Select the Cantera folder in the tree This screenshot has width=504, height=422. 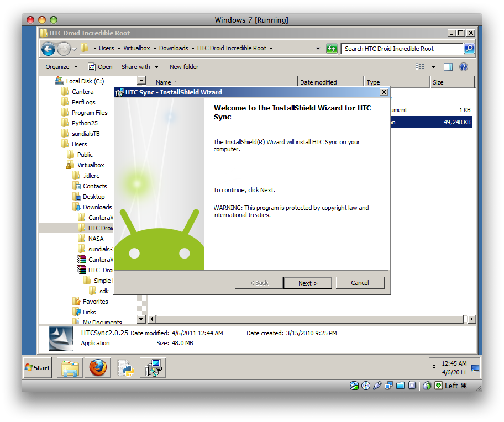[x=77, y=92]
